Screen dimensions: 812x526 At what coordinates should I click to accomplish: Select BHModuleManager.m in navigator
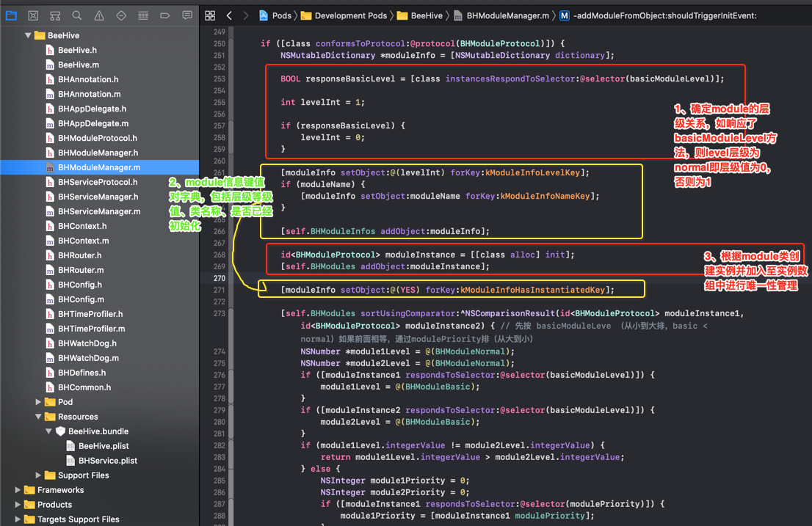[99, 167]
